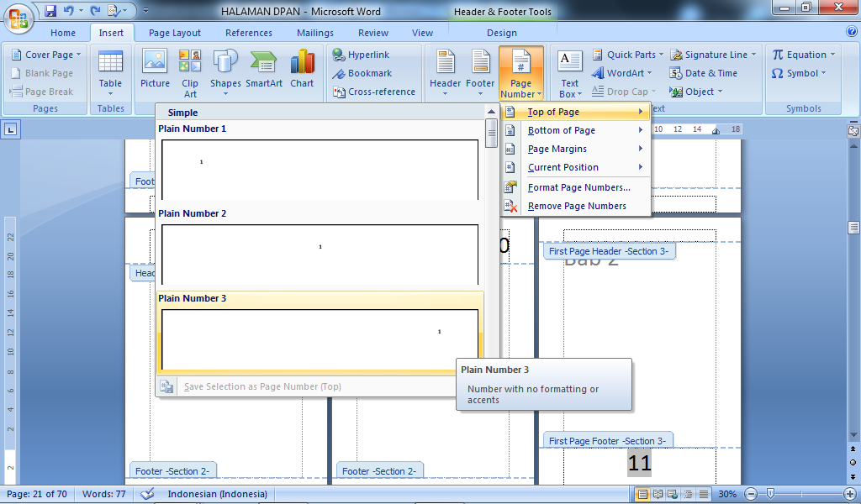Screen dimensions: 861x504
Task: Click the tab selector ruler icon
Action: click(10, 130)
